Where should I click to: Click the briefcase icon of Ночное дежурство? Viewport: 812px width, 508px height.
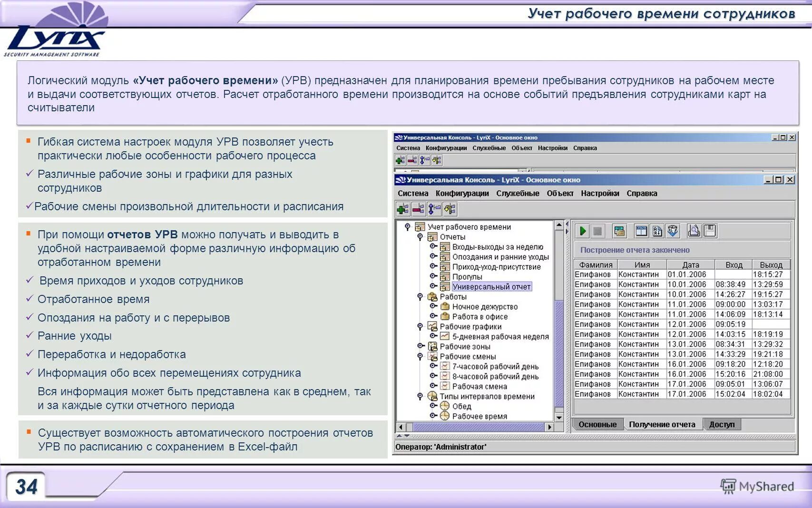[x=445, y=306]
